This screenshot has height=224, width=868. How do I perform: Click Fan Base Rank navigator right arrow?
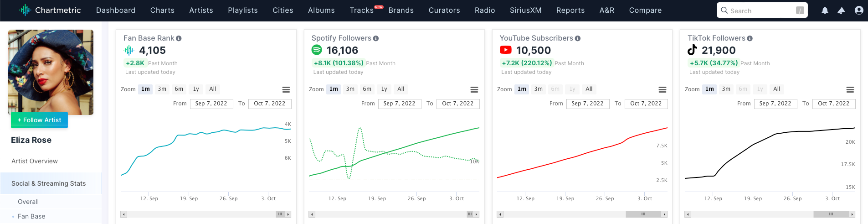pyautogui.click(x=288, y=214)
